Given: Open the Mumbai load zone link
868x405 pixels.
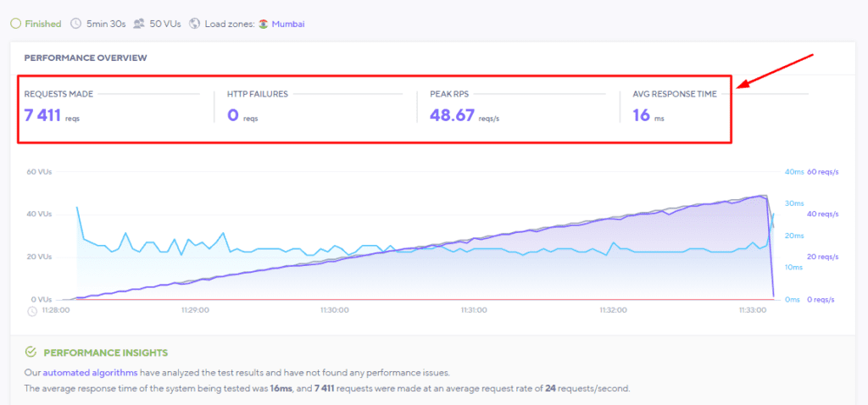Looking at the screenshot, I should tap(288, 25).
